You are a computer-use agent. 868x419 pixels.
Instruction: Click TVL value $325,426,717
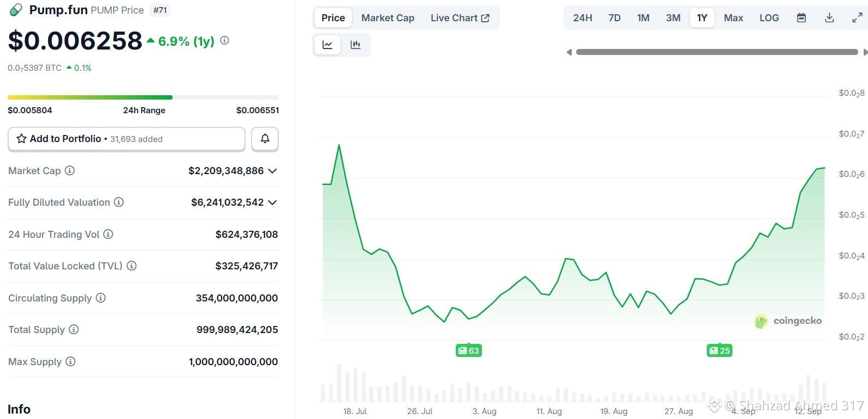(247, 266)
